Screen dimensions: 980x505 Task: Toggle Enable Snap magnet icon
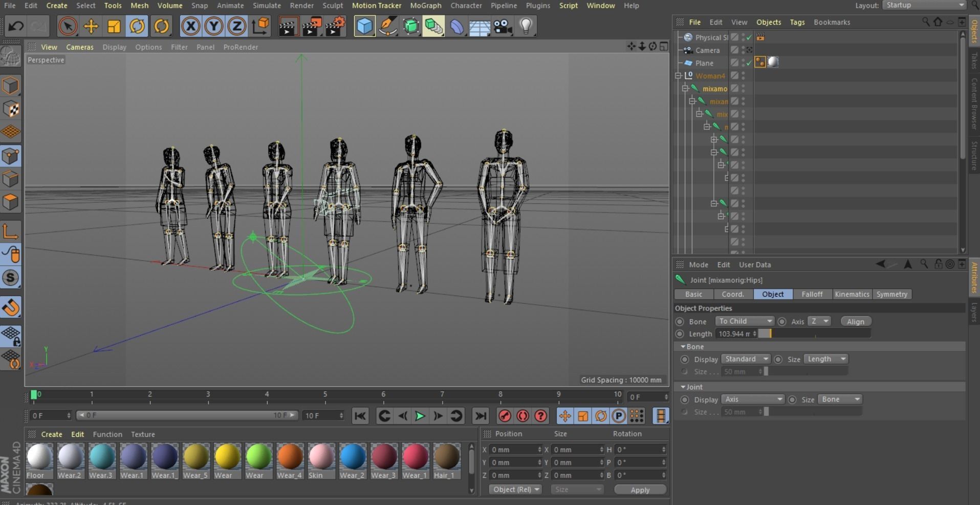[10, 307]
